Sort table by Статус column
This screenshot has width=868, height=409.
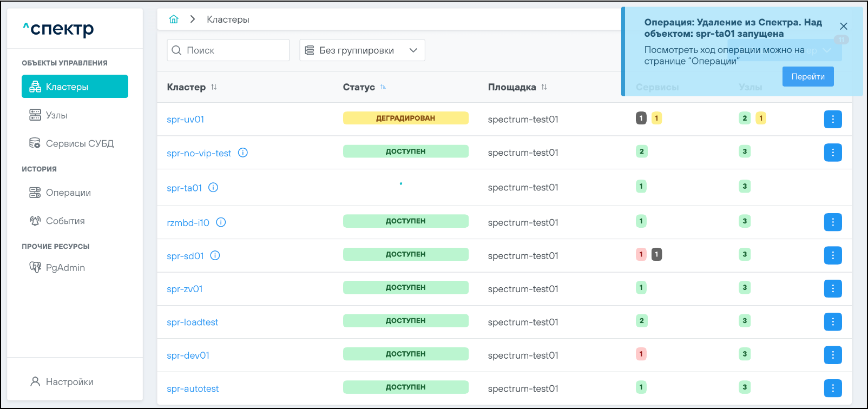[383, 87]
